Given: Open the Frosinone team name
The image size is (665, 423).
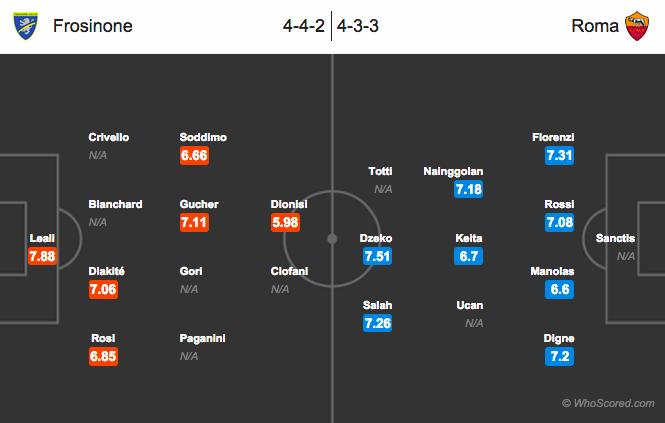Looking at the screenshot, I should 92,26.
